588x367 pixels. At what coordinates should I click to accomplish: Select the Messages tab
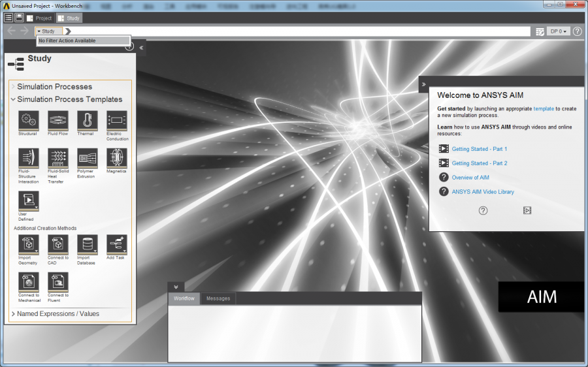218,298
